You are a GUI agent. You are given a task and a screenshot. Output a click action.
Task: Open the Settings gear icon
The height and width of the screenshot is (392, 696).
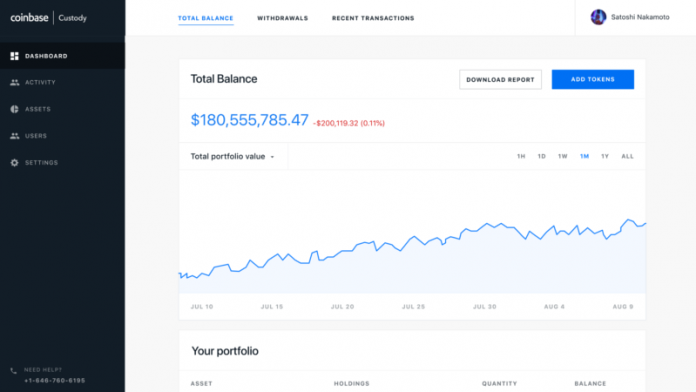15,162
